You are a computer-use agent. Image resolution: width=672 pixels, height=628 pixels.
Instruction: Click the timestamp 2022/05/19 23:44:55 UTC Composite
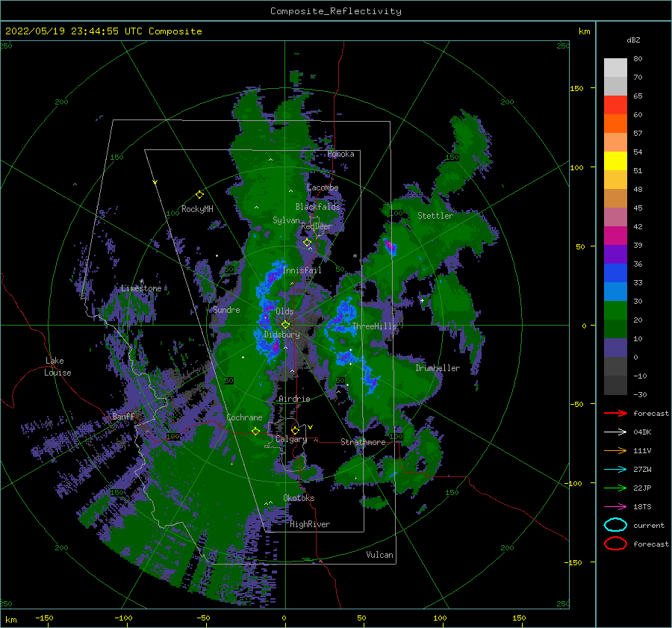(x=103, y=31)
